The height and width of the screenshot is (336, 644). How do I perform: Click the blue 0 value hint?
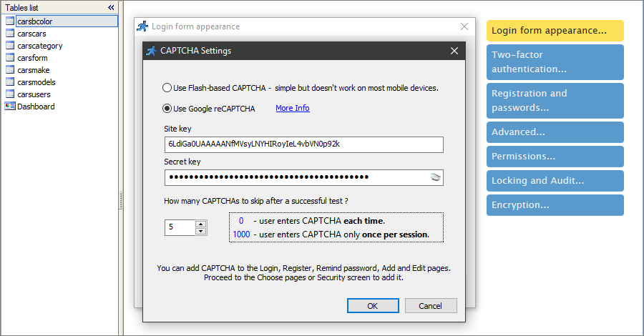(x=241, y=221)
